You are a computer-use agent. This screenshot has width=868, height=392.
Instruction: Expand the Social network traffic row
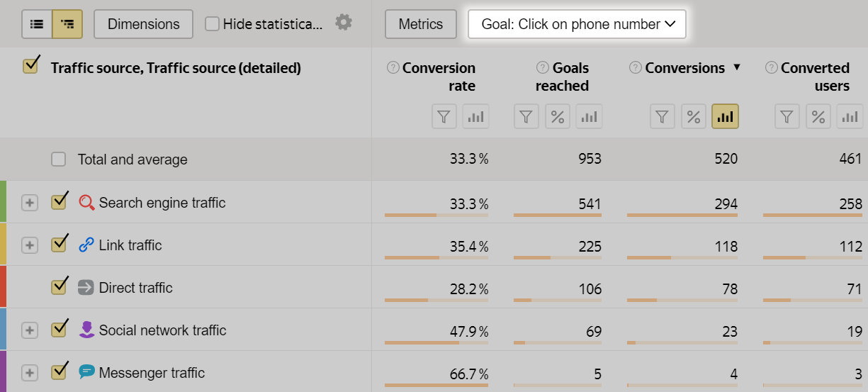[29, 330]
